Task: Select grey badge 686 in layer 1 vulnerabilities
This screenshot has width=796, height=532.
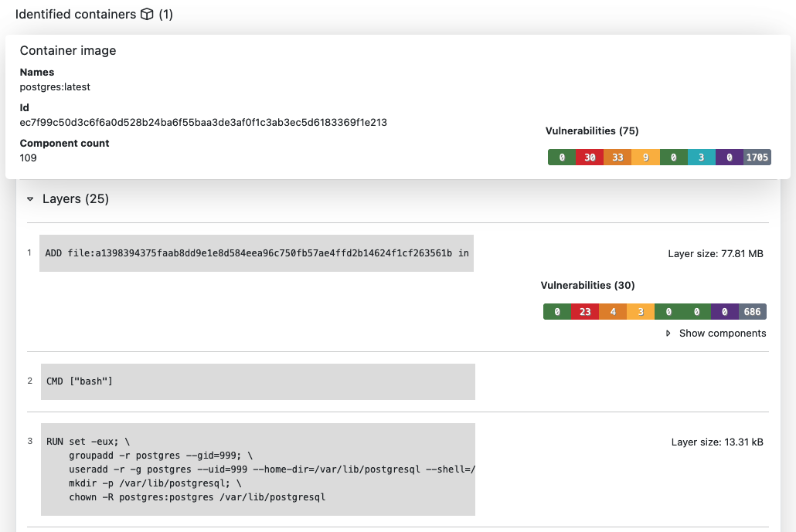Action: coord(753,311)
